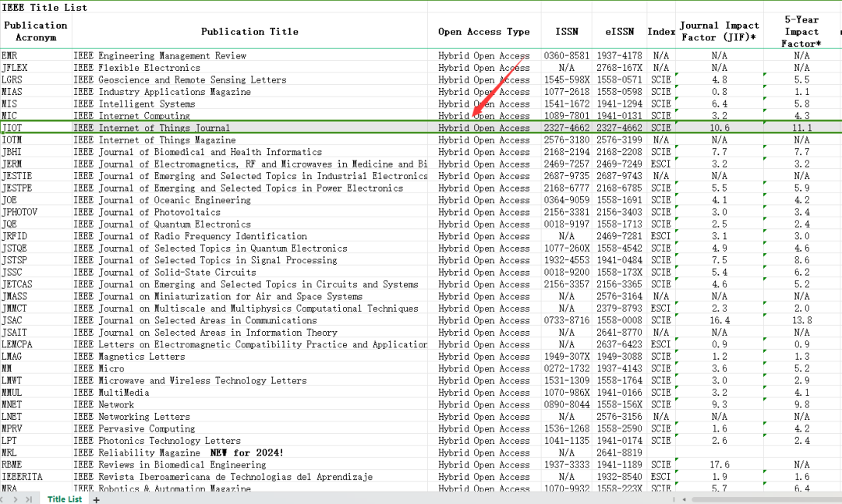Viewport: 842px width, 504px height.
Task: Add a new sheet with plus button
Action: [97, 499]
